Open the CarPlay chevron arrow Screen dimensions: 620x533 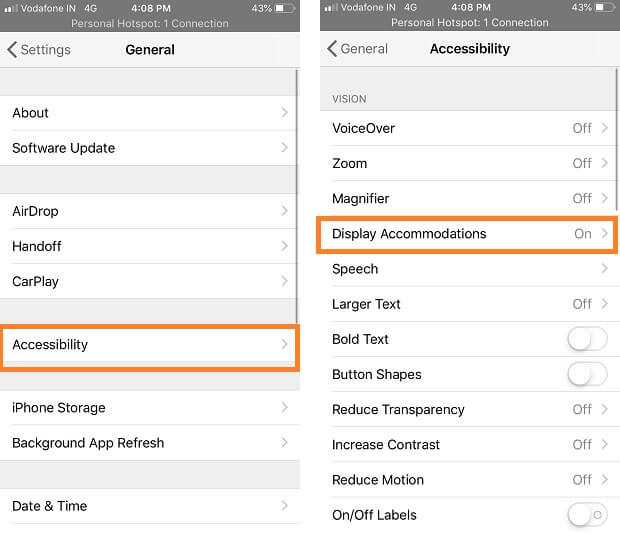coord(285,281)
